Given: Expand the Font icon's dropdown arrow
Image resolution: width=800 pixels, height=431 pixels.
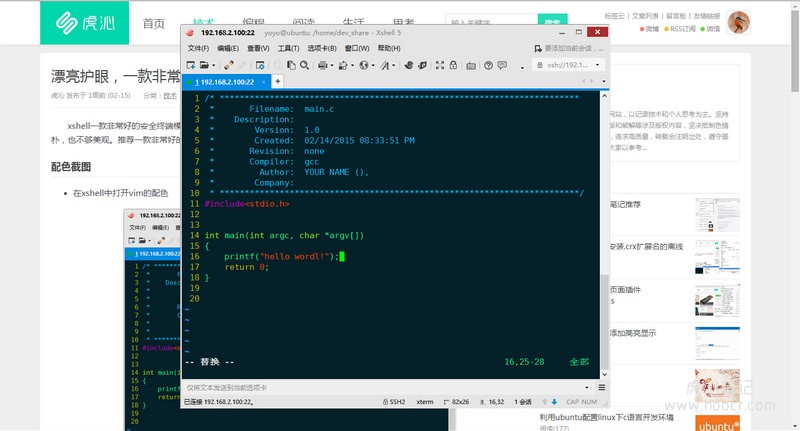Looking at the screenshot, I should tap(393, 65).
